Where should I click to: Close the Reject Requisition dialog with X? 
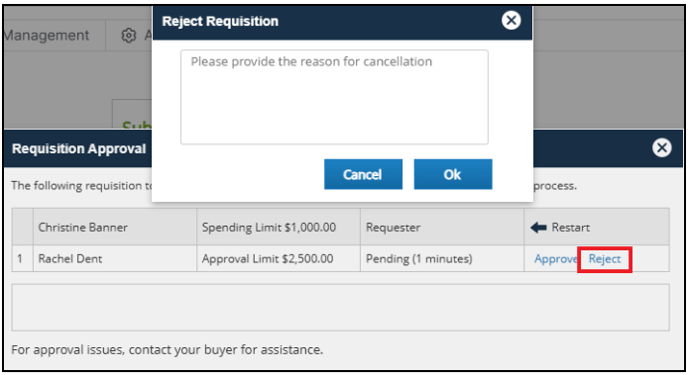tap(511, 20)
